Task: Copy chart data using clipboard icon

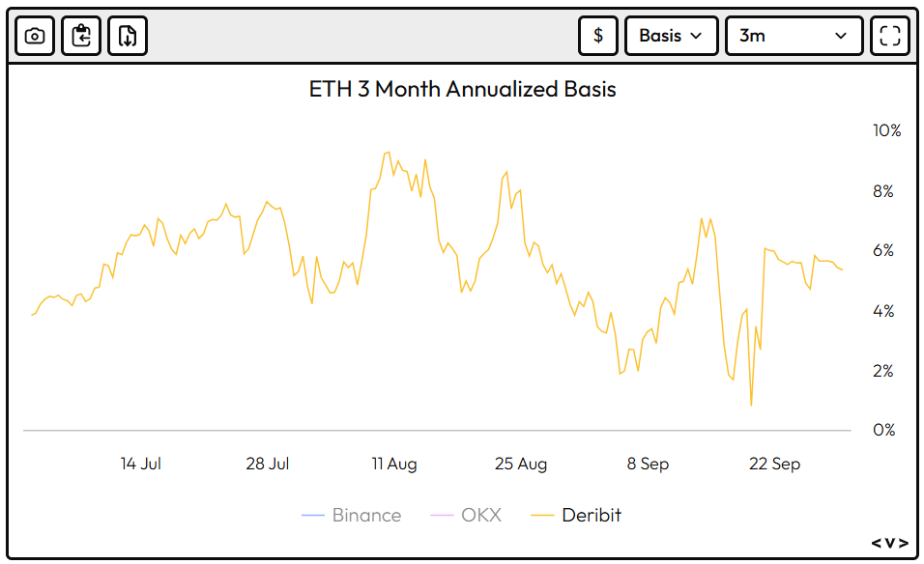Action: (x=81, y=36)
